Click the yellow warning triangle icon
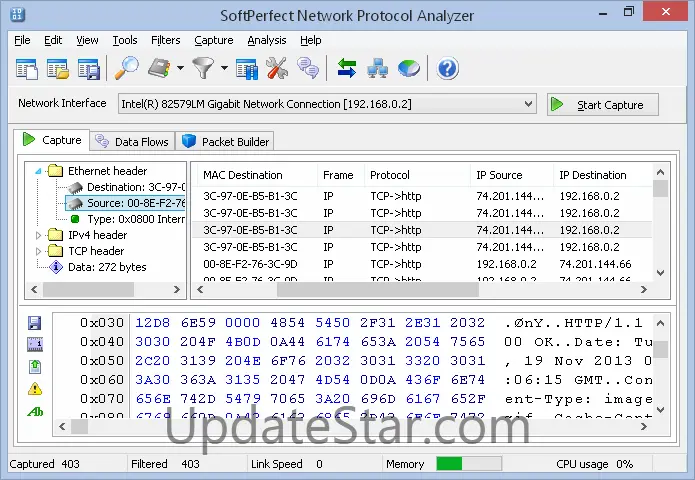 pos(35,389)
